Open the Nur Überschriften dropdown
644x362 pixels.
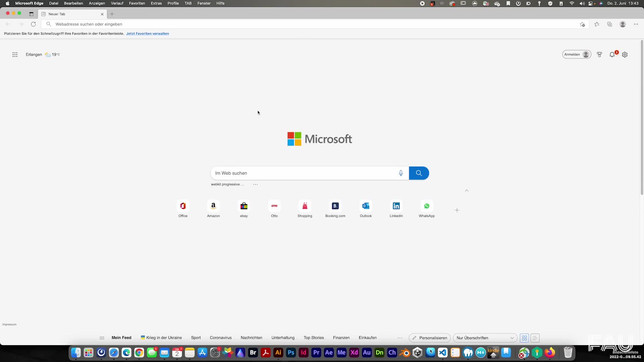(484, 338)
